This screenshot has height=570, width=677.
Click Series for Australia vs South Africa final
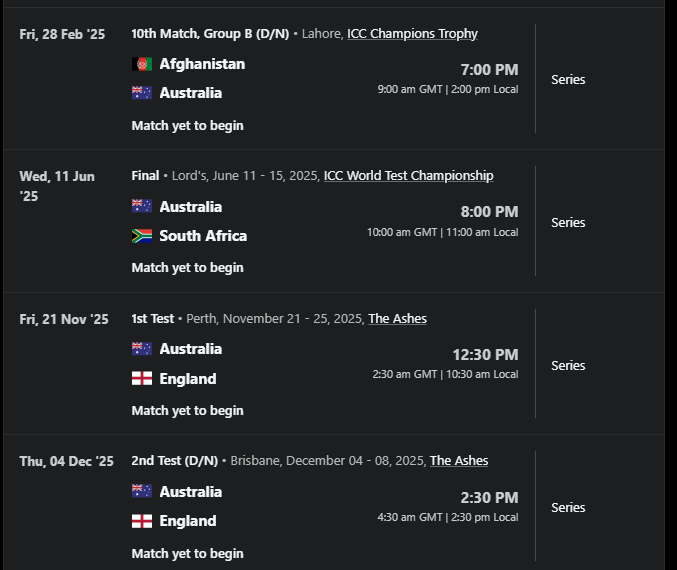[x=568, y=222]
